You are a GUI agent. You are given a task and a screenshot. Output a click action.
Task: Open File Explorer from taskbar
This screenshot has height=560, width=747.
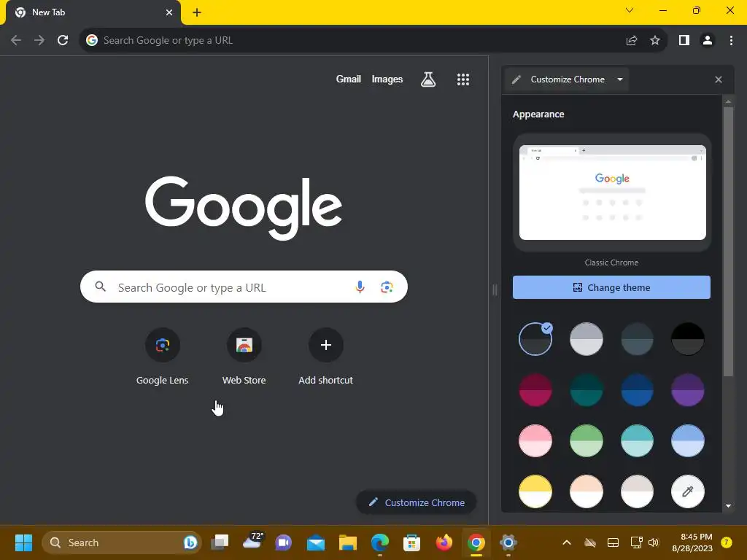coord(348,542)
